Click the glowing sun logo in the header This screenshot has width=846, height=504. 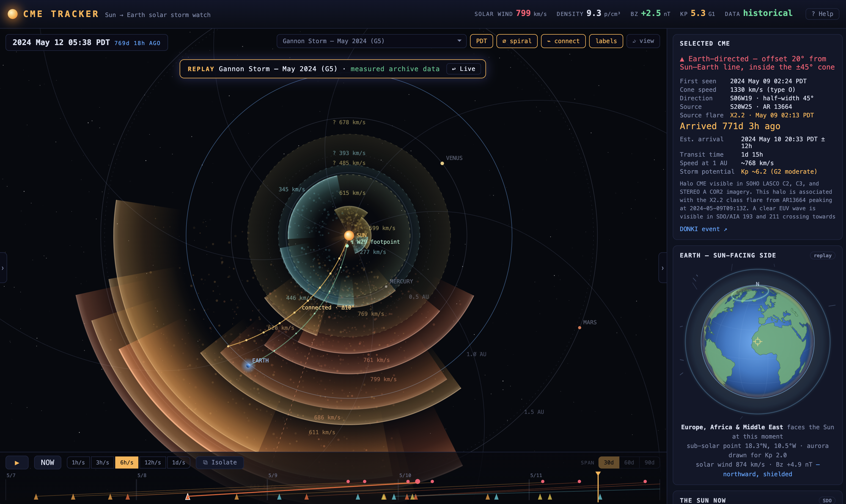pos(13,14)
